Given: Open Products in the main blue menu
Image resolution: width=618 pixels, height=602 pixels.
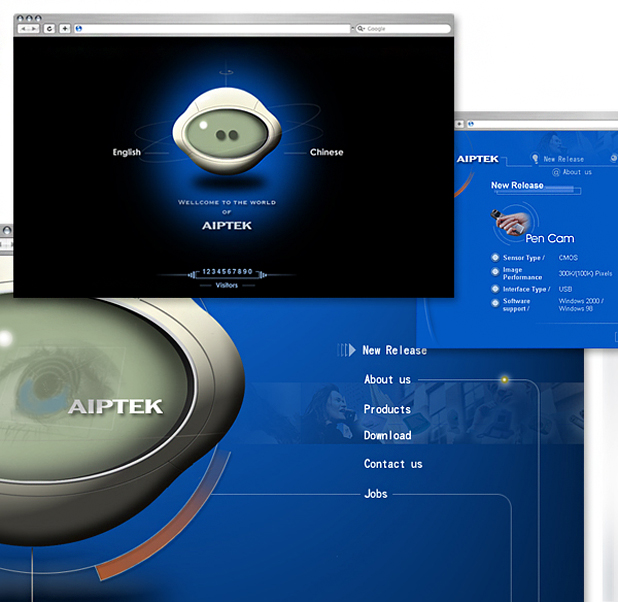Looking at the screenshot, I should pos(387,409).
